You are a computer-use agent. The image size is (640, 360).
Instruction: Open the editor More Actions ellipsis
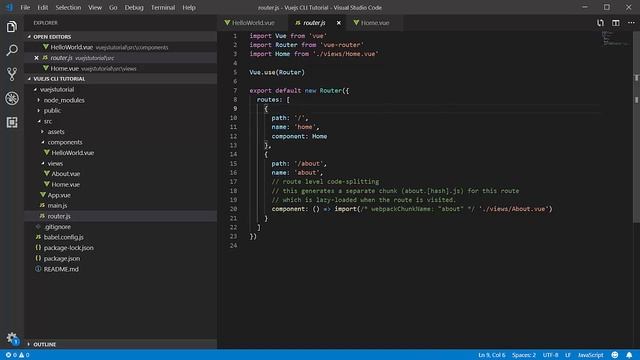click(x=631, y=23)
